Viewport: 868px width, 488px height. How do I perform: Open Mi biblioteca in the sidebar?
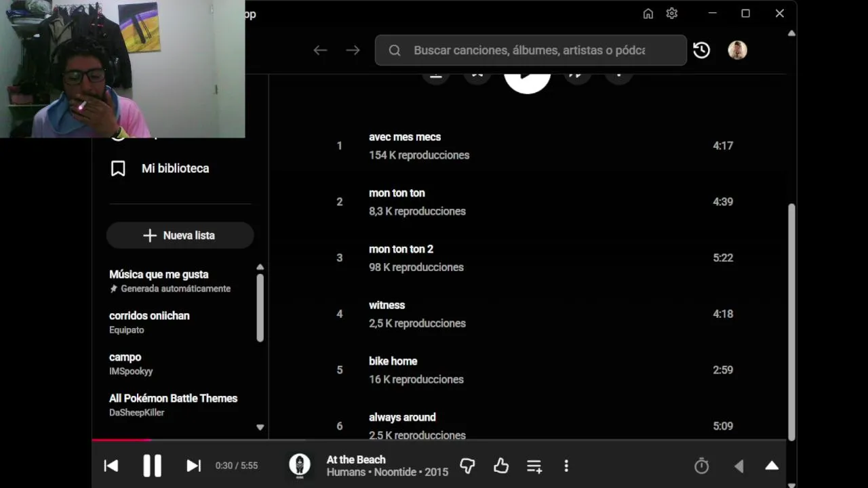(x=175, y=168)
